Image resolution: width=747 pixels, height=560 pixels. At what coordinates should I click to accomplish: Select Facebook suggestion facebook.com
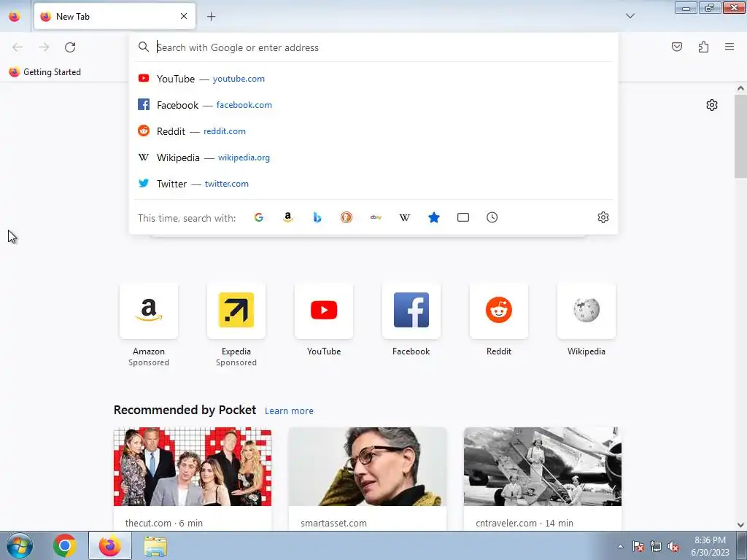[373, 105]
